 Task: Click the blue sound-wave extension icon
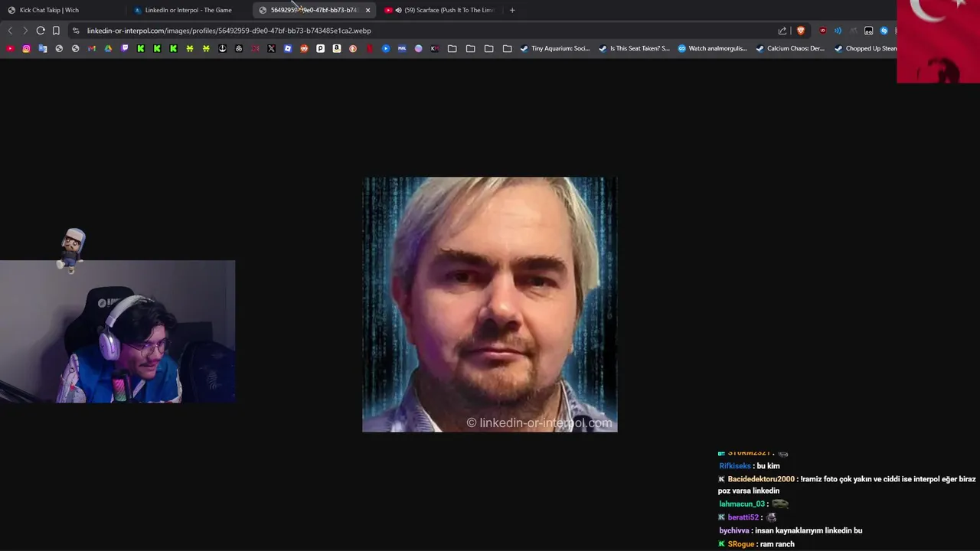click(838, 31)
